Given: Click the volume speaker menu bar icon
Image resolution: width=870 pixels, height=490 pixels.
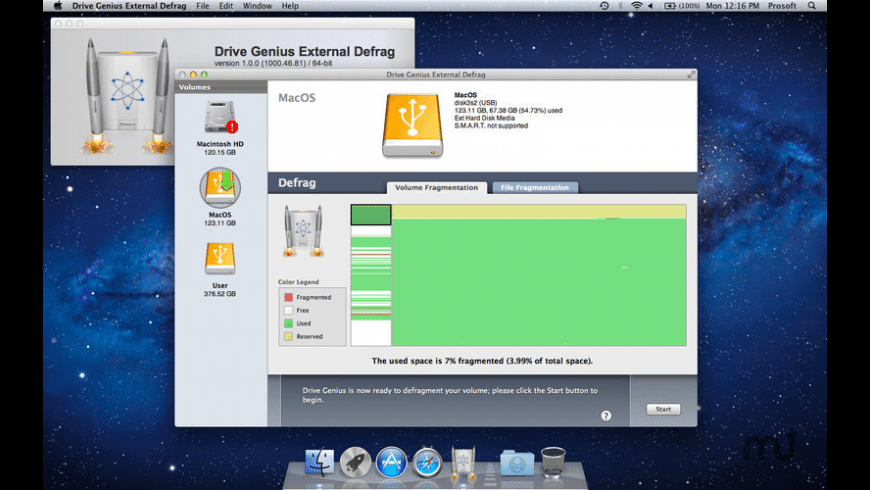Looking at the screenshot, I should point(650,6).
